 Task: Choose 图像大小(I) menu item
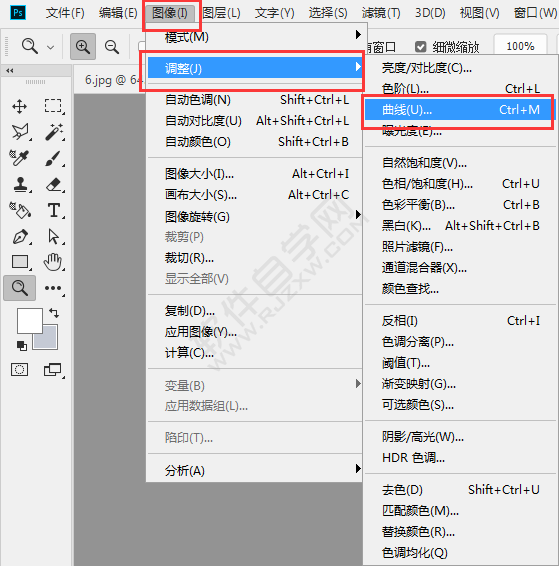256,174
